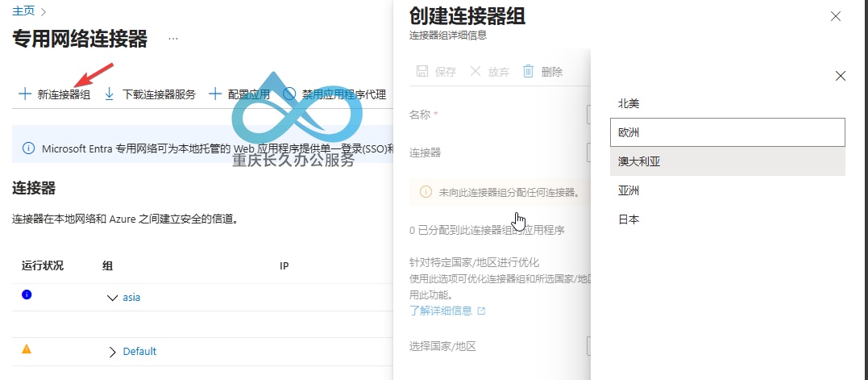Expand the Default group chevron

[113, 352]
